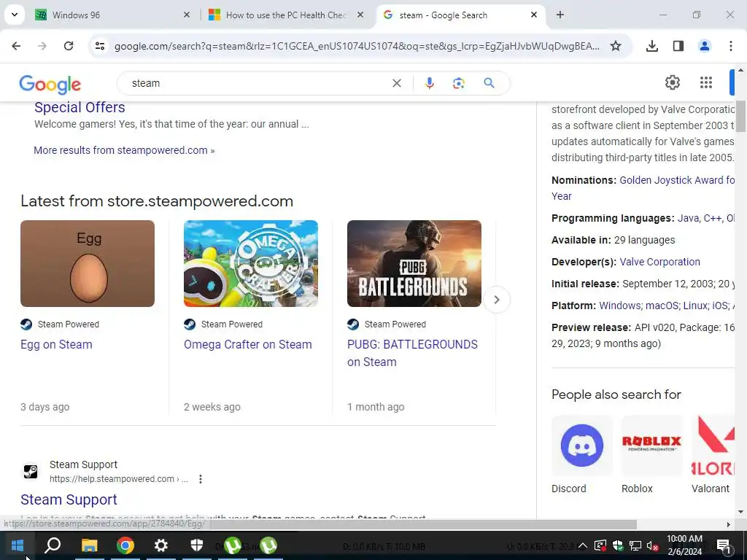
Task: Open more options for Steam Support result
Action: coord(201,478)
